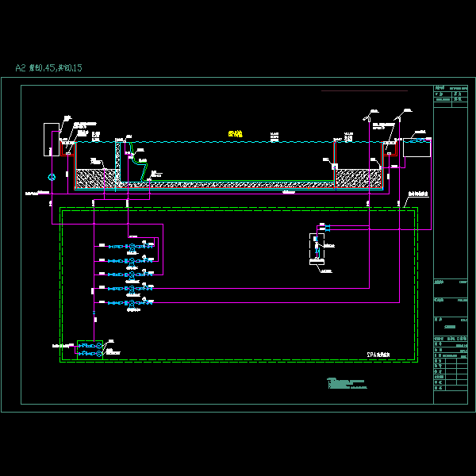Click the cyan circle symbol on left pipe
476x476 pixels.
tap(52, 176)
